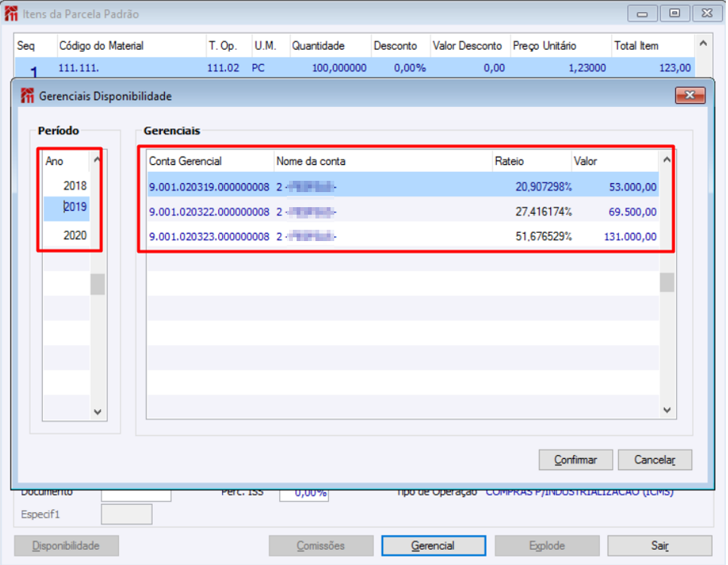Click the items grid scrollbar up arrow
Viewport: 728px width, 565px height.
tap(703, 43)
